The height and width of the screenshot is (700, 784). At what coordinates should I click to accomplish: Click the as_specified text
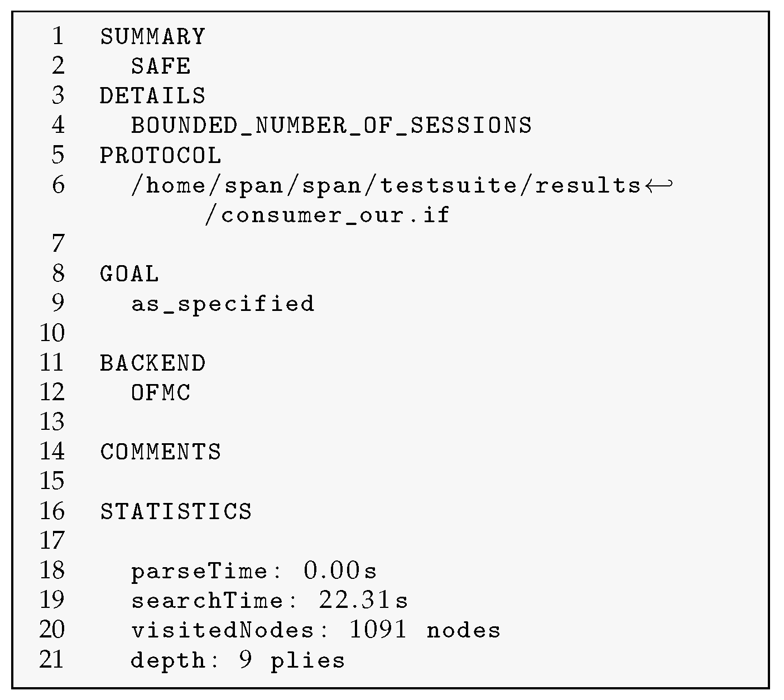[x=223, y=304]
